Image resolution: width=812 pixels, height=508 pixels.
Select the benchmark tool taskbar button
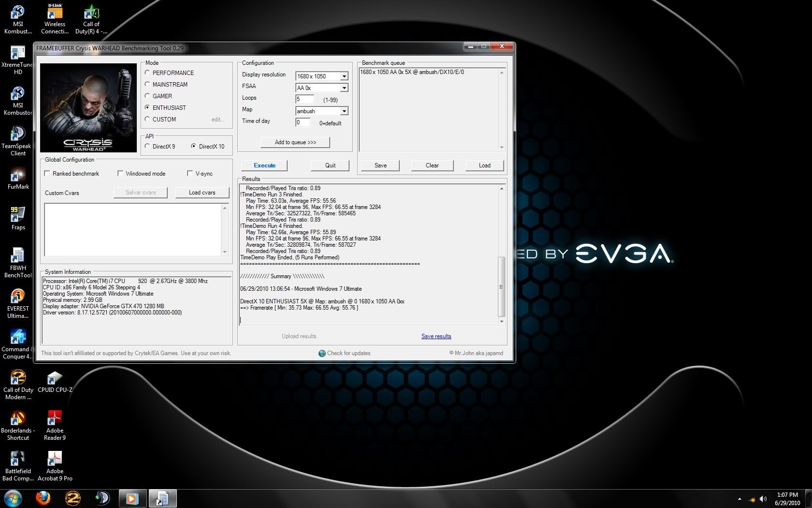162,498
